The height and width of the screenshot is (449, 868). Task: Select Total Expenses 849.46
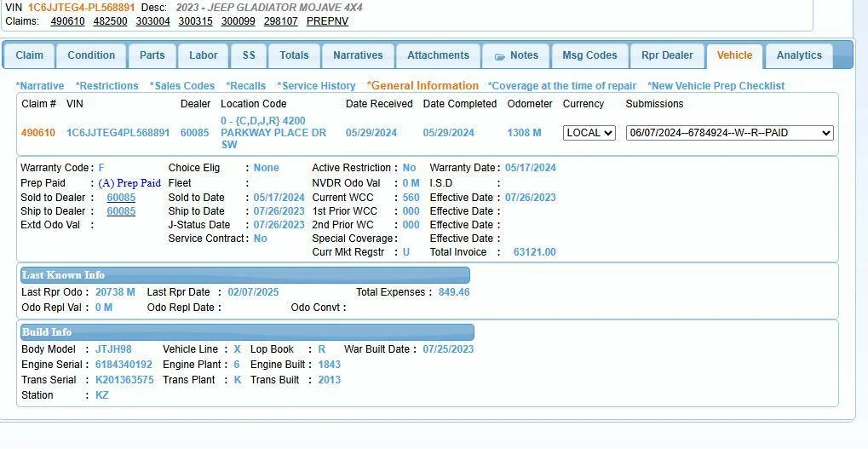click(454, 292)
